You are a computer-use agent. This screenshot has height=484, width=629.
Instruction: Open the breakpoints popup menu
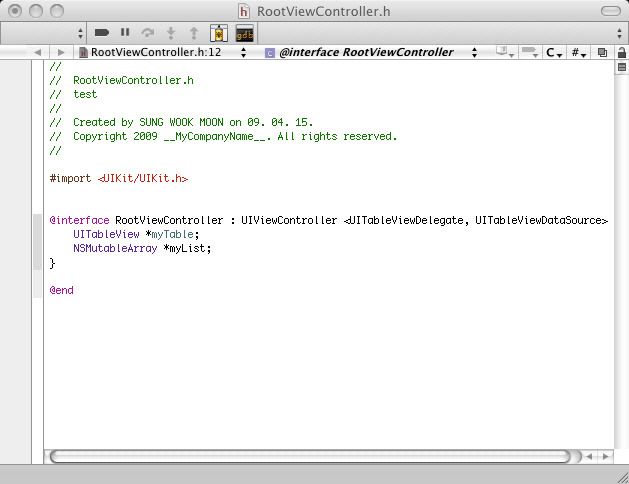click(530, 53)
